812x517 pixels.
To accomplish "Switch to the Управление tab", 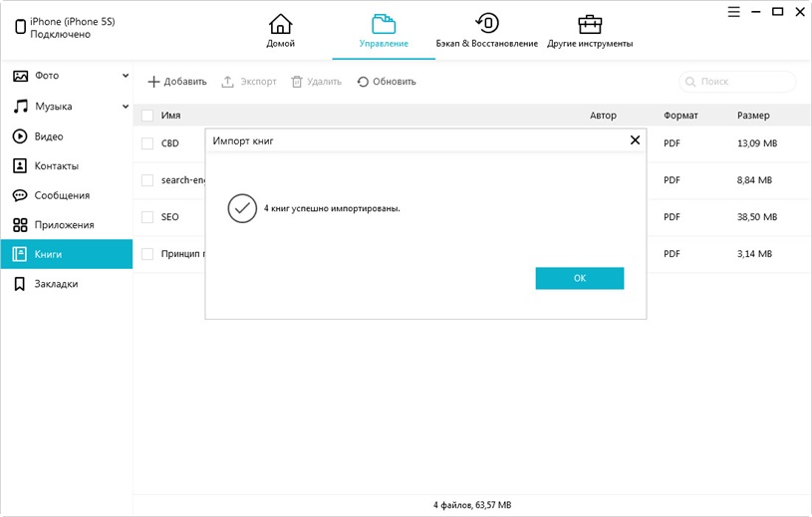I will point(384,31).
